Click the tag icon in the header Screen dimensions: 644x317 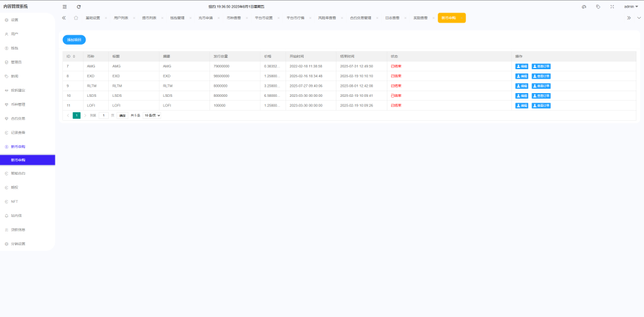(x=597, y=6)
